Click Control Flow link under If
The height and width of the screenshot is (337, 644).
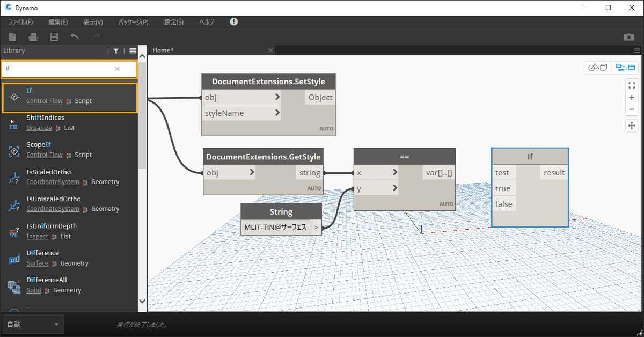pos(45,101)
